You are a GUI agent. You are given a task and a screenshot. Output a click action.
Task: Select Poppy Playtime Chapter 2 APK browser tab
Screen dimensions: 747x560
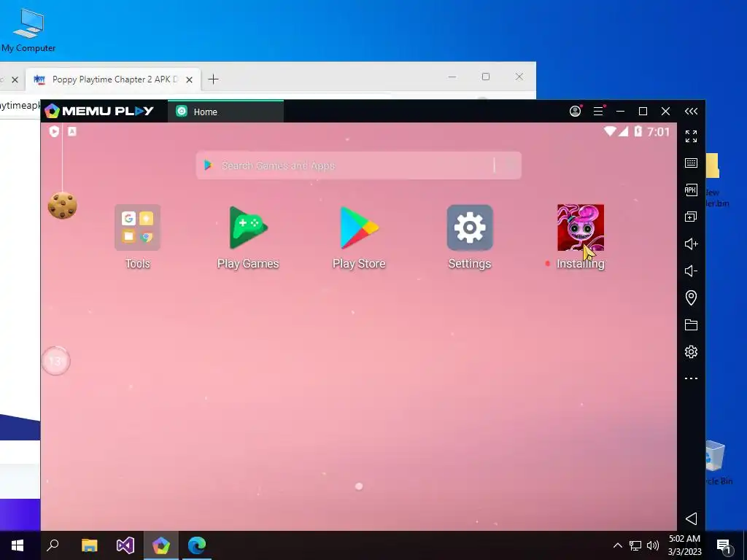click(113, 79)
